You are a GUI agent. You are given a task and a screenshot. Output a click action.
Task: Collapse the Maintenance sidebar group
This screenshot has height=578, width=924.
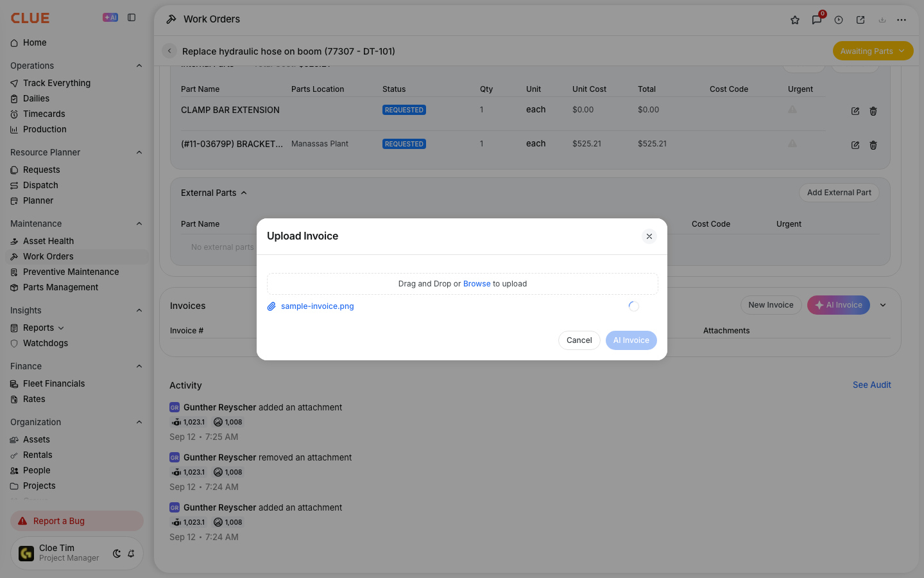click(x=139, y=223)
